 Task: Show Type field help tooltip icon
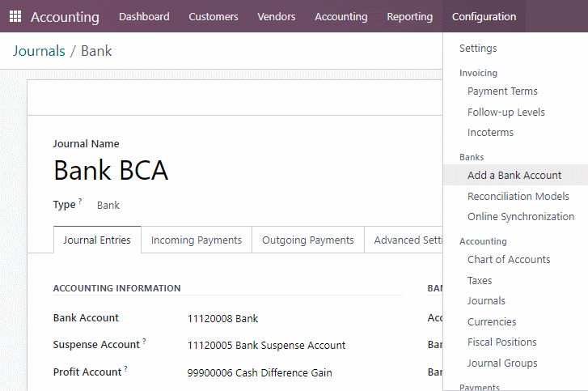(80, 201)
